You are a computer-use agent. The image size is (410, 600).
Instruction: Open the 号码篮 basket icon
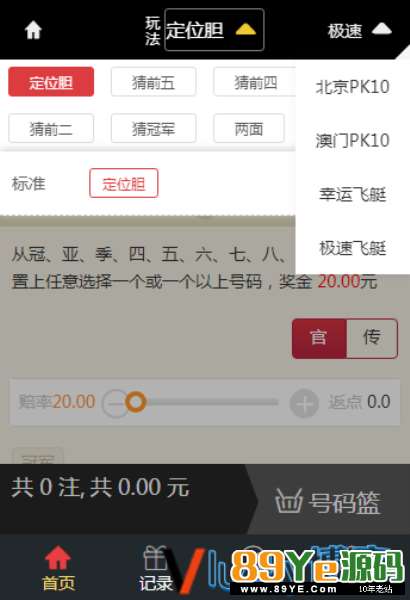pyautogui.click(x=289, y=501)
